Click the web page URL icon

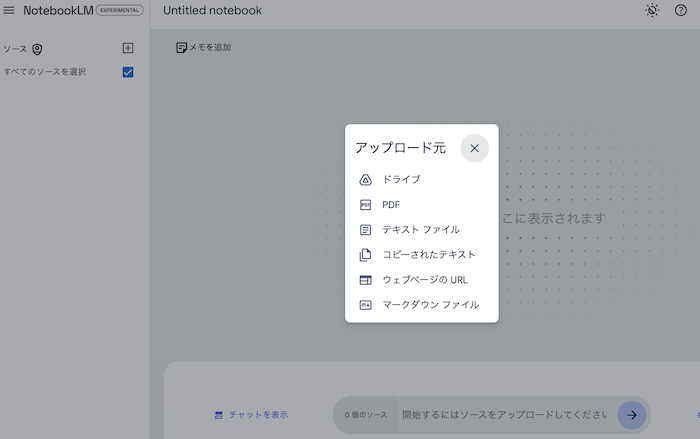point(365,280)
